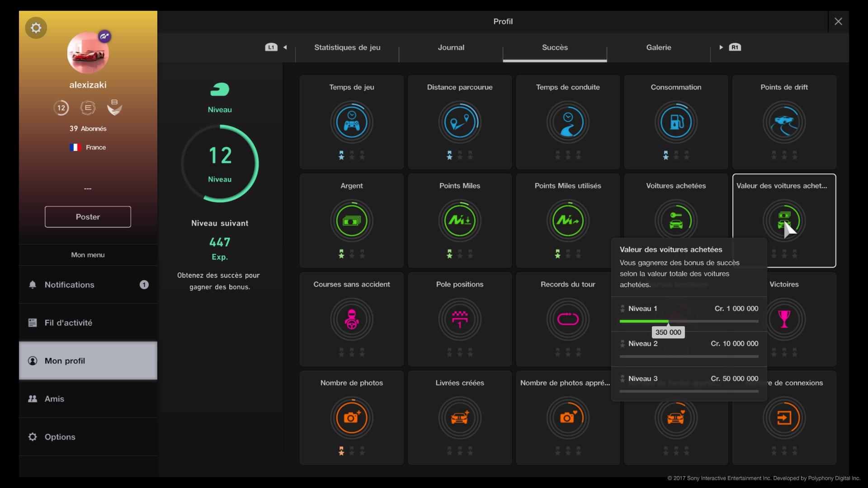
Task: Click the Temps de jeu gamepad icon
Action: point(352,122)
